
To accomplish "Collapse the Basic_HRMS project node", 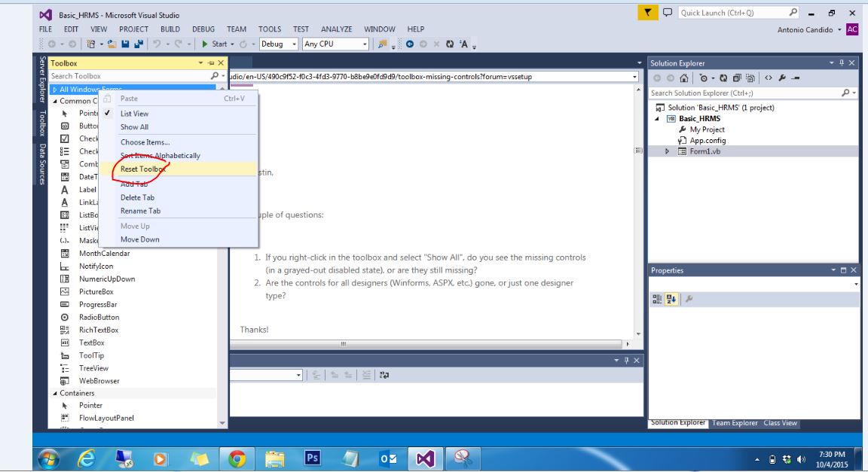I will pyautogui.click(x=658, y=118).
